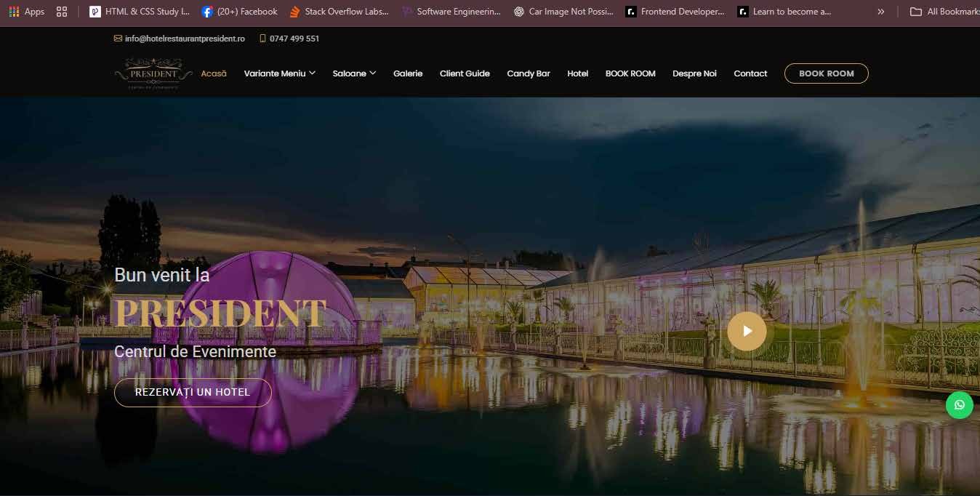Screen dimensions: 980x496
Task: Open the Facebook bookmark
Action: [x=240, y=12]
